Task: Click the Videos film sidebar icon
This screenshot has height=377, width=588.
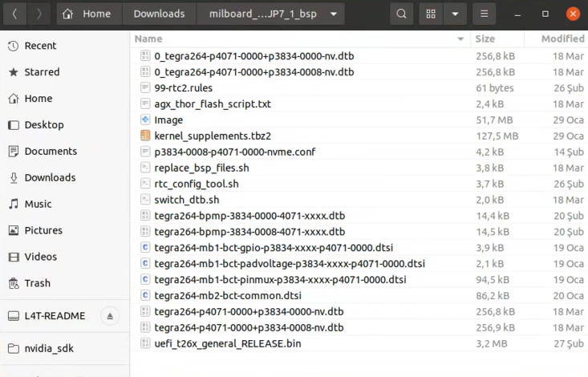Action: [14, 257]
